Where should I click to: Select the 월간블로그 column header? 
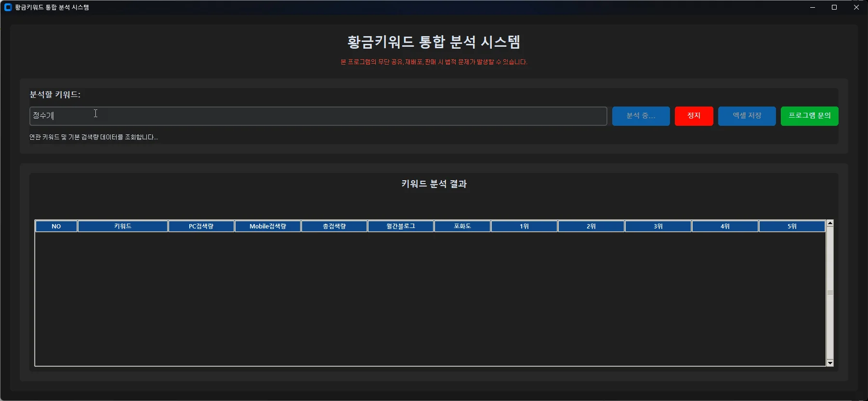(x=401, y=227)
